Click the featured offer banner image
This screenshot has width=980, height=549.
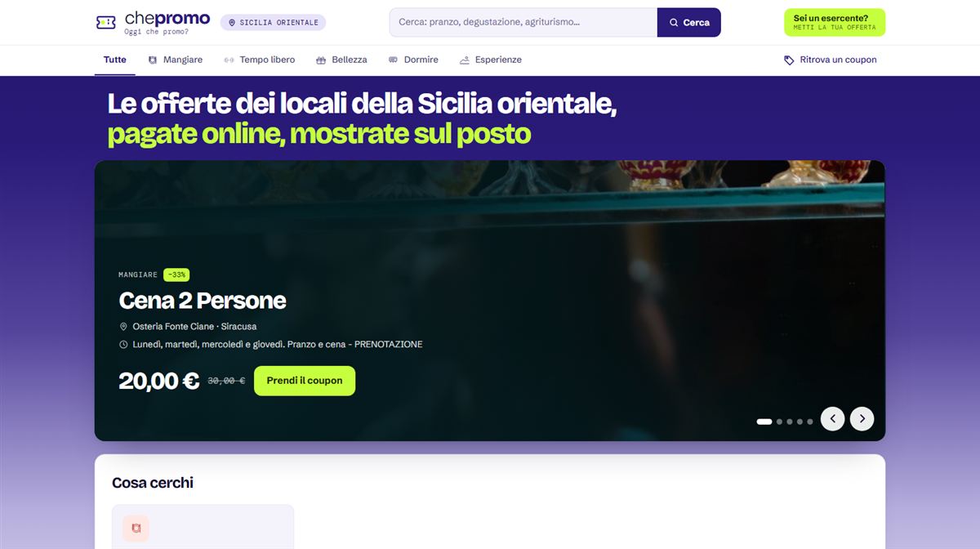click(x=490, y=301)
